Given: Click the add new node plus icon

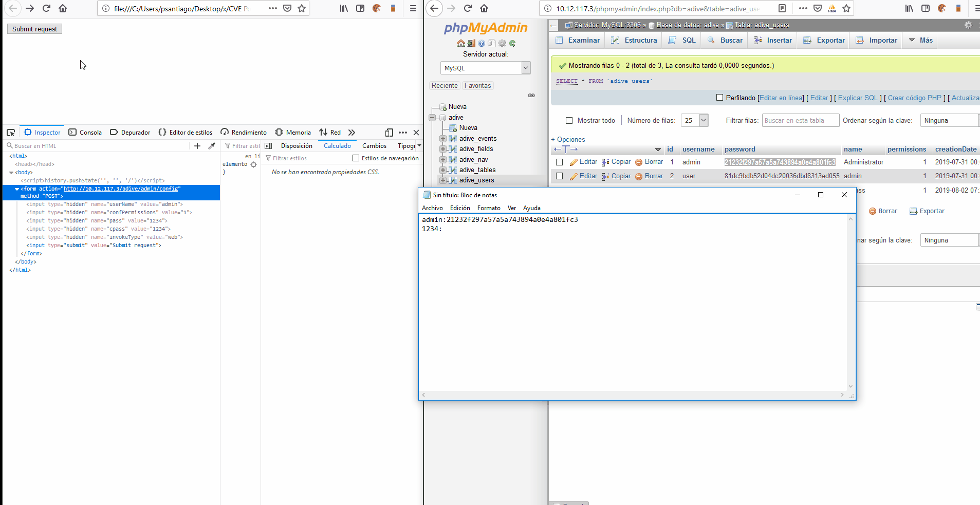Looking at the screenshot, I should coord(197,146).
